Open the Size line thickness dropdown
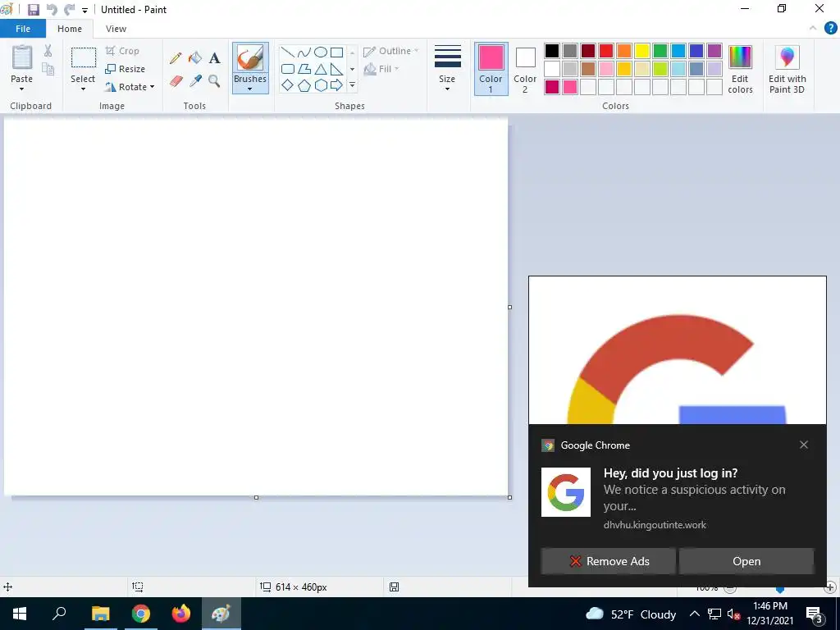Screen dimensions: 840x630 coord(447,69)
